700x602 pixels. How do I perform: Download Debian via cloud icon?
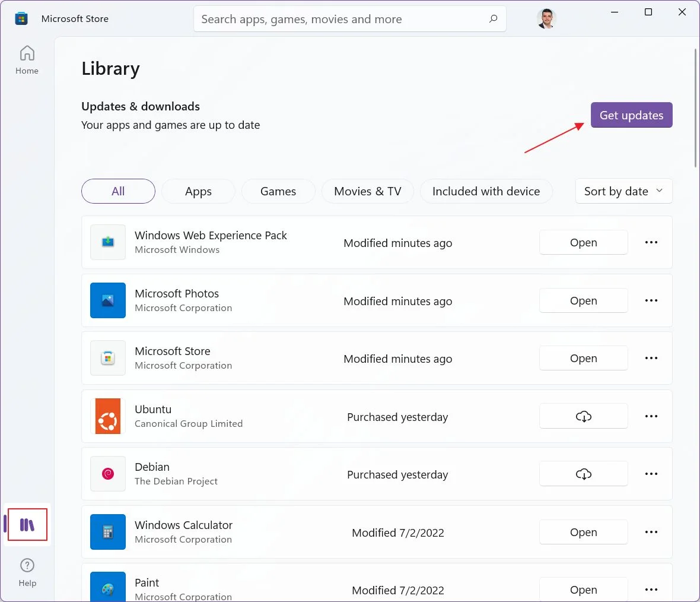click(584, 474)
